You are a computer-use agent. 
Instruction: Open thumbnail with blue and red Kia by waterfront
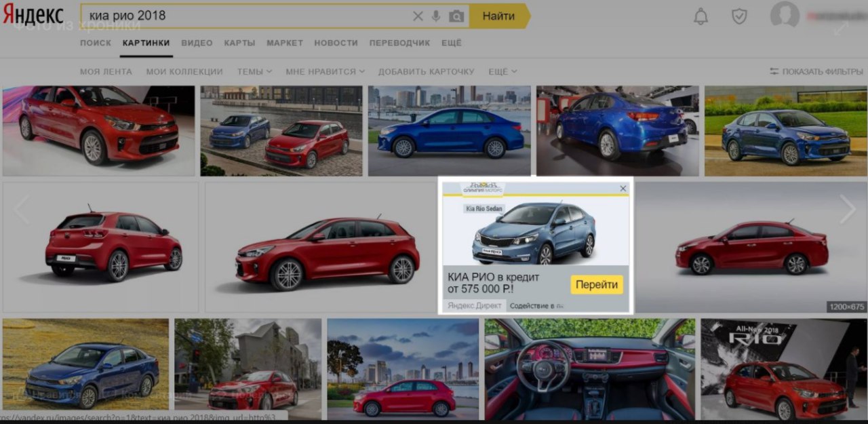click(x=281, y=131)
